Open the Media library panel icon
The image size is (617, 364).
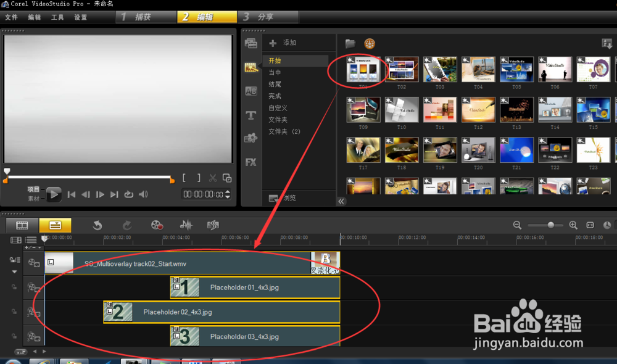[x=251, y=43]
